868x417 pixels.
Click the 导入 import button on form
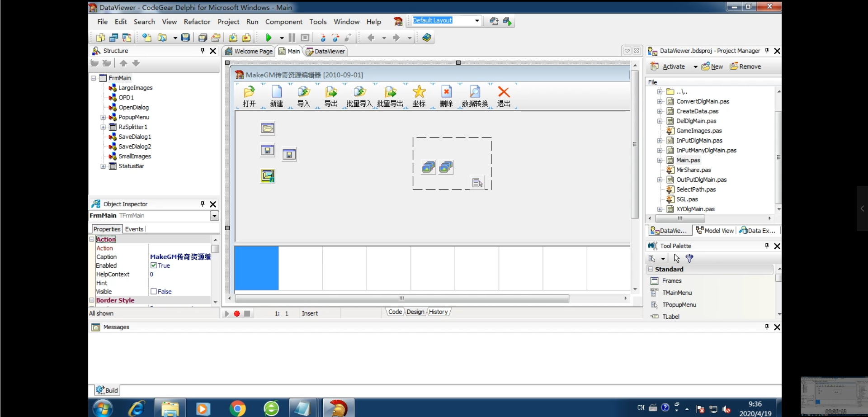pyautogui.click(x=304, y=96)
